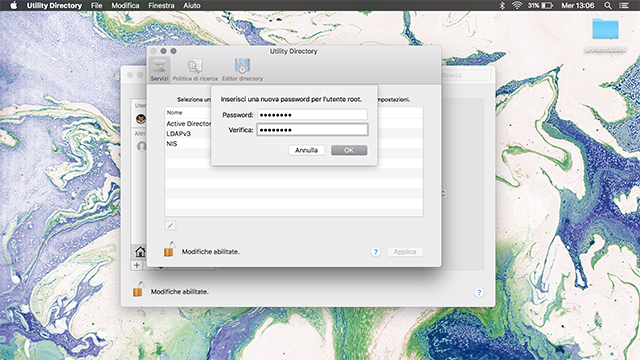The height and width of the screenshot is (360, 640).
Task: Click the Ricerca search field in back window
Action: 467,75
